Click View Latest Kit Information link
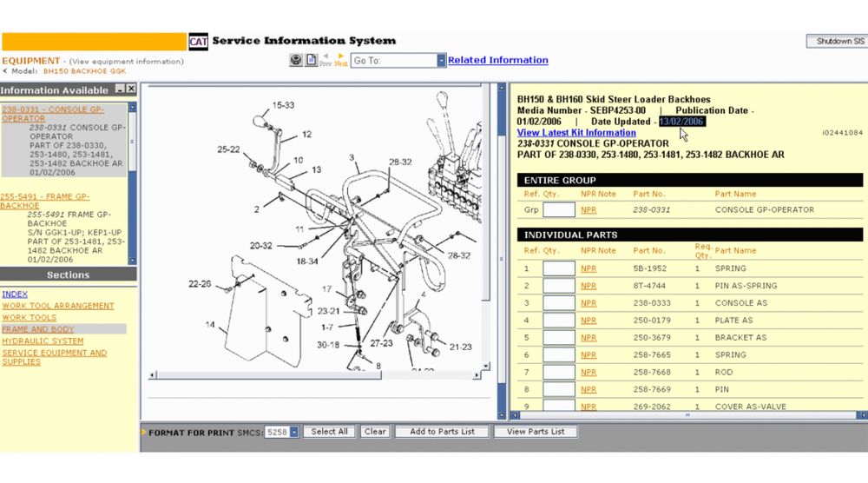Viewport: 868px width, 483px height. point(576,132)
